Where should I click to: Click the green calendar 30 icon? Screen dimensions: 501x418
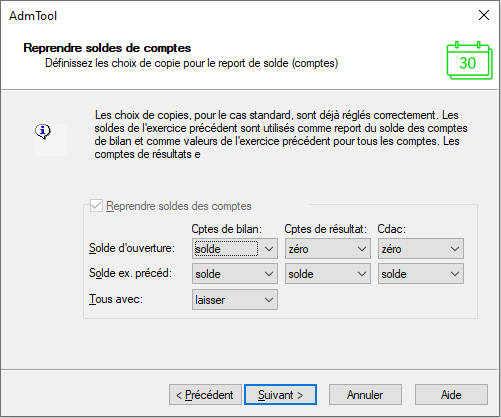click(x=469, y=61)
